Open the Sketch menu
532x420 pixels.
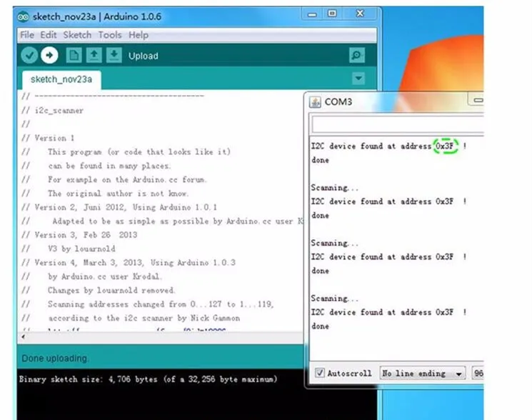77,35
